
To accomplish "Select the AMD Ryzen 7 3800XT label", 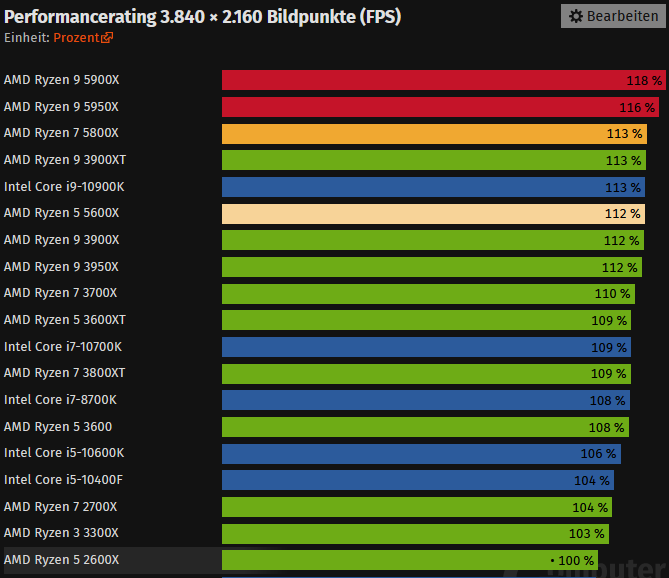I will coord(64,373).
